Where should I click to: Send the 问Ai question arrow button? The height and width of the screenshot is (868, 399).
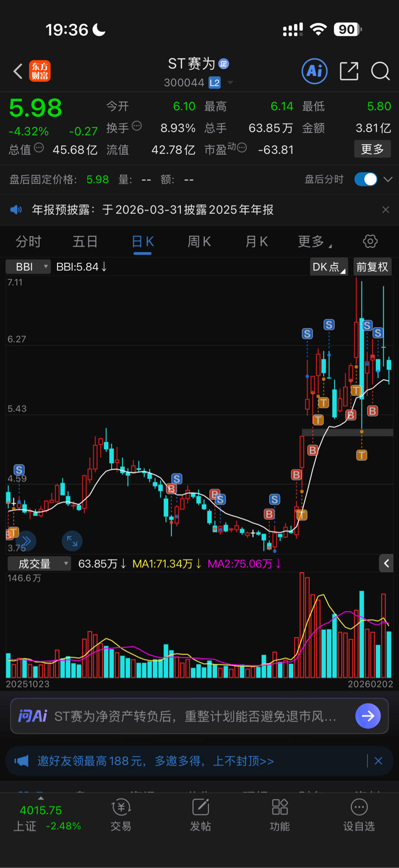point(368,716)
